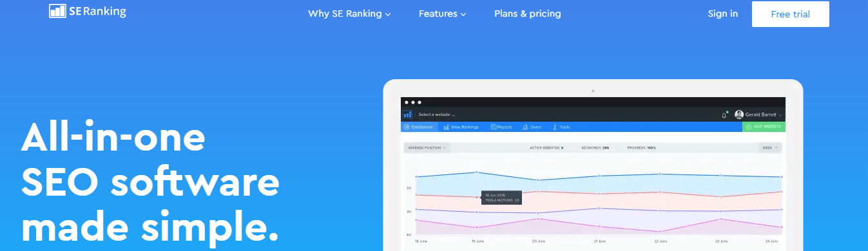Expand the Features menu
This screenshot has height=251, width=868.
[442, 14]
